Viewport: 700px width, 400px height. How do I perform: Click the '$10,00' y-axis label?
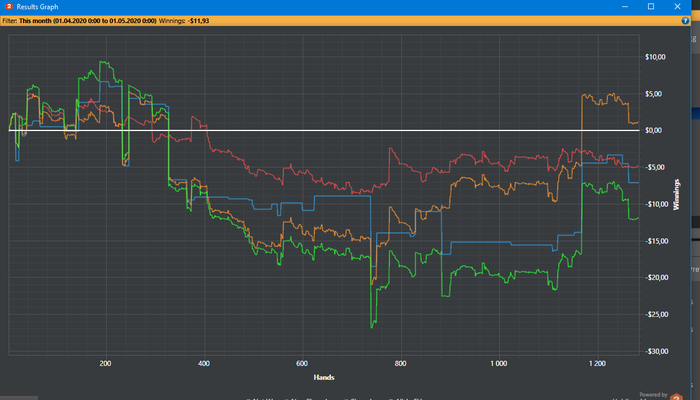point(655,57)
